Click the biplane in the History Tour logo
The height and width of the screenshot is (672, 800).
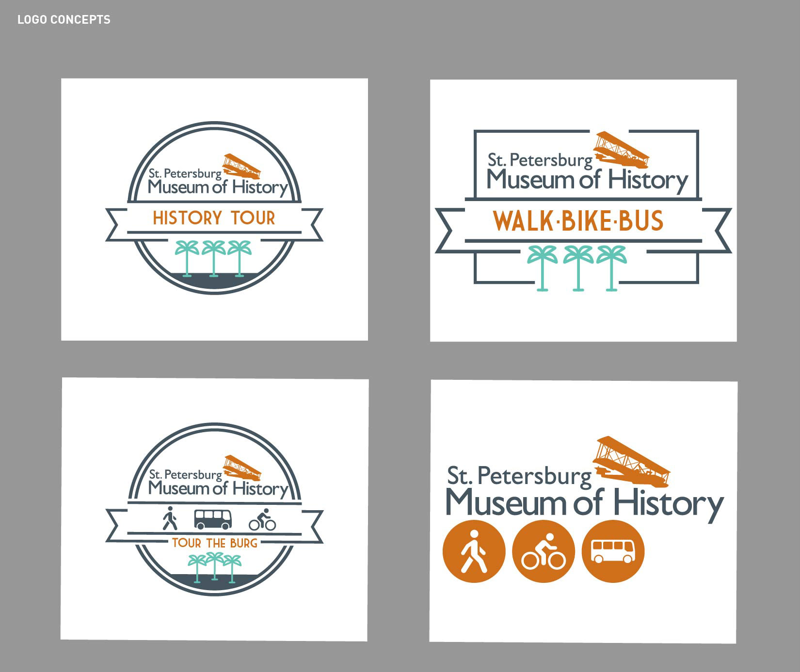pyautogui.click(x=242, y=166)
